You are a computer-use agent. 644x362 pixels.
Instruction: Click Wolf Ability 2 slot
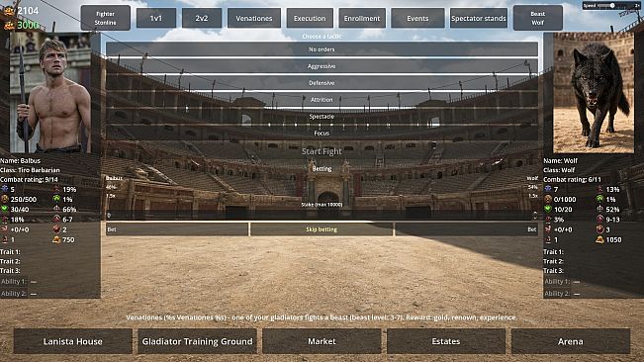click(562, 294)
